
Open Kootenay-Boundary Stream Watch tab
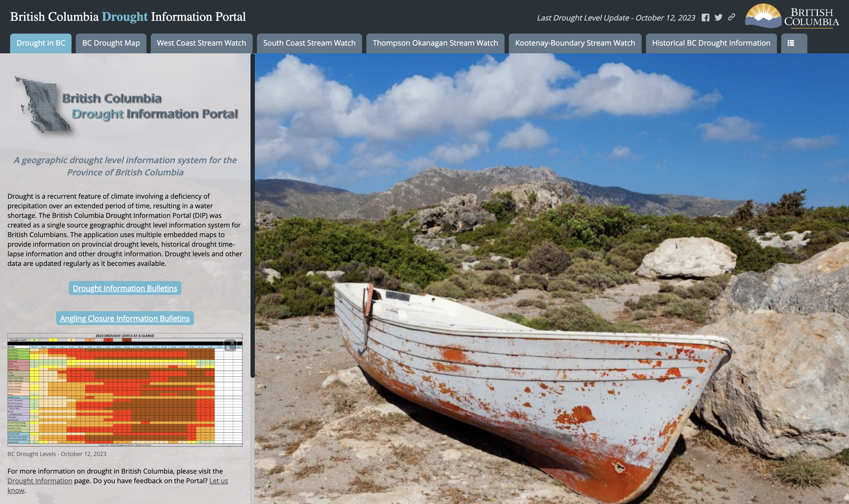pos(575,43)
